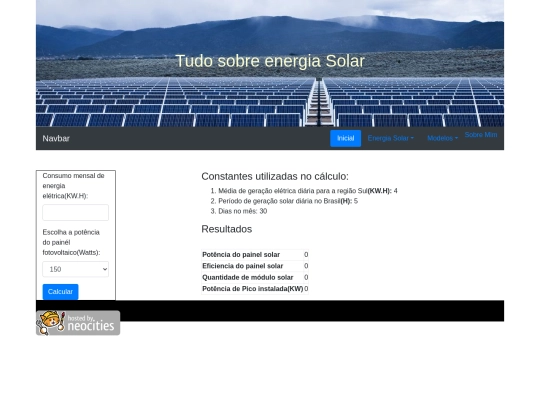Click the Navbar brand link
This screenshot has width=540, height=405.
pos(56,138)
